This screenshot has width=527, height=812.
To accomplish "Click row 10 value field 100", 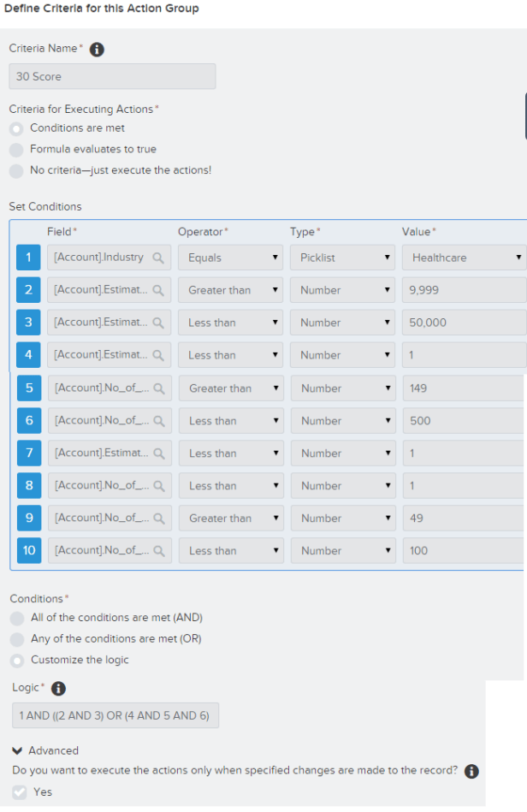I will (x=464, y=550).
